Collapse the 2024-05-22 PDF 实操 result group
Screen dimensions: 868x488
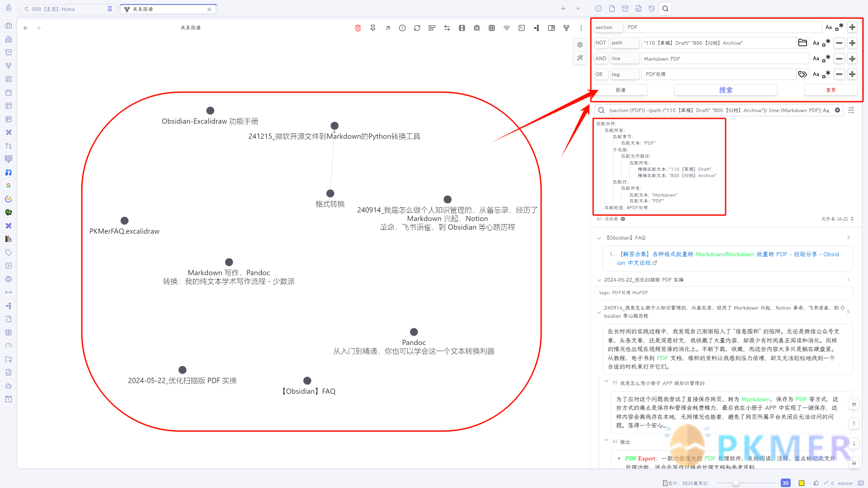[x=599, y=280]
